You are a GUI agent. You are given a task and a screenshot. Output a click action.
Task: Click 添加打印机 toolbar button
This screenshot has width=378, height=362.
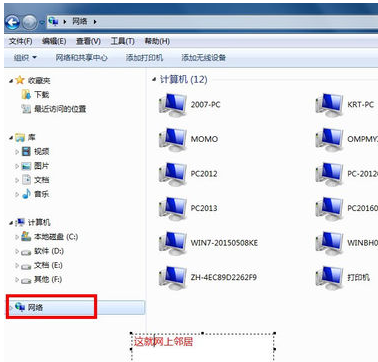coord(144,58)
